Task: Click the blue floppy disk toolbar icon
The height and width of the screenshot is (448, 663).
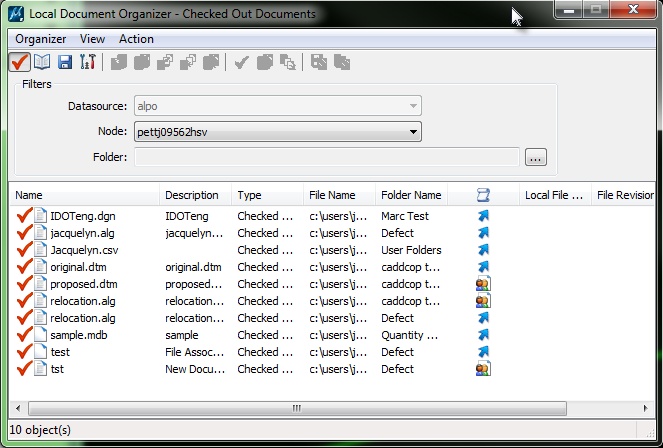Action: click(65, 62)
